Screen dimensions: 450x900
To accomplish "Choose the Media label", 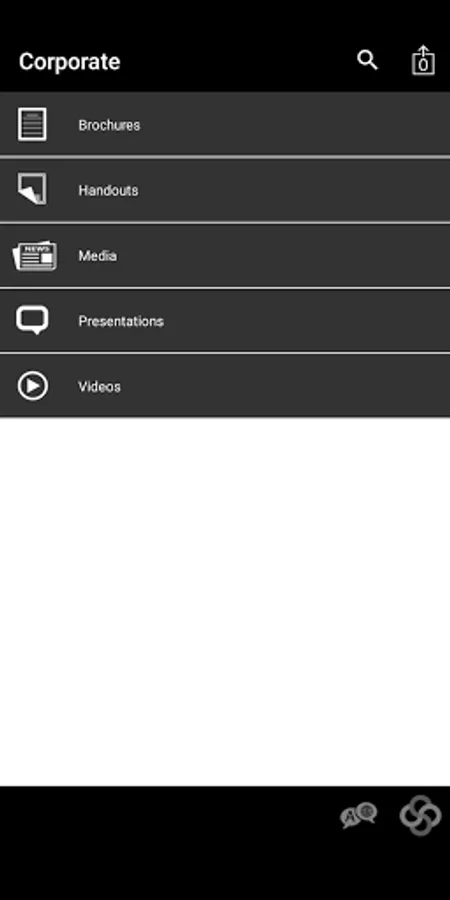I will [x=98, y=255].
